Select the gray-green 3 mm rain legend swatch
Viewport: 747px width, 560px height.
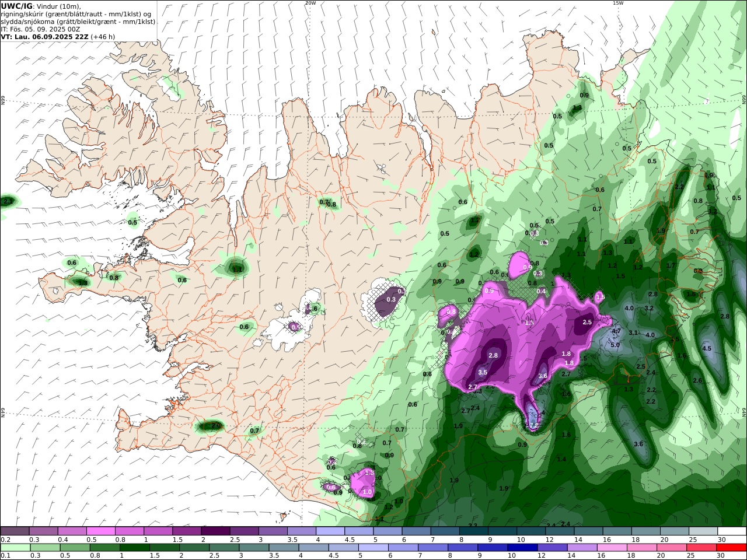point(254,548)
